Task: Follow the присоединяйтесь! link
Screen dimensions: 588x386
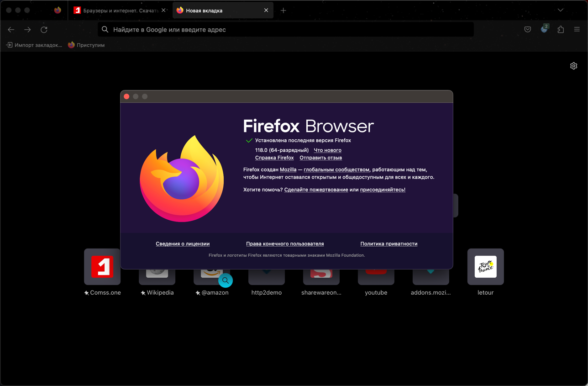Action: [x=383, y=190]
